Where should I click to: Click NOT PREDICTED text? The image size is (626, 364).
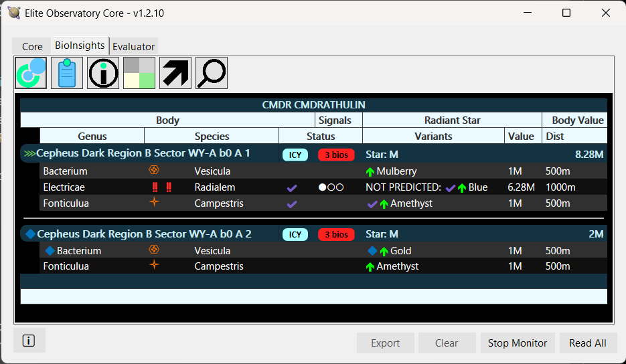click(403, 187)
